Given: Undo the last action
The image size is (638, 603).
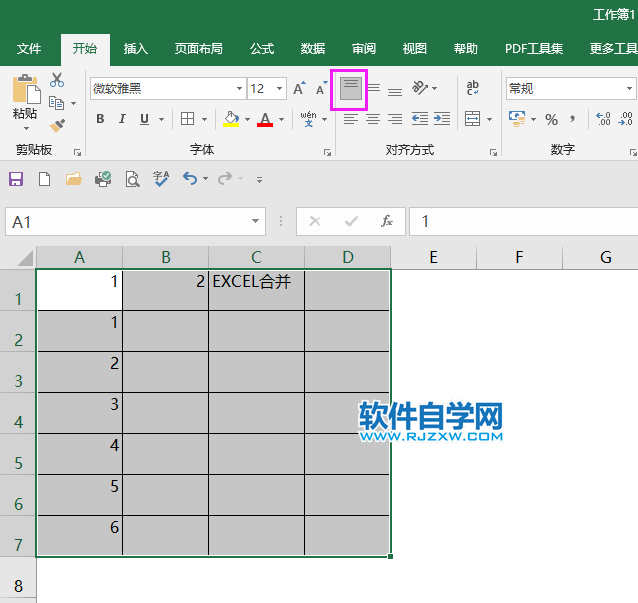Looking at the screenshot, I should coord(190,178).
